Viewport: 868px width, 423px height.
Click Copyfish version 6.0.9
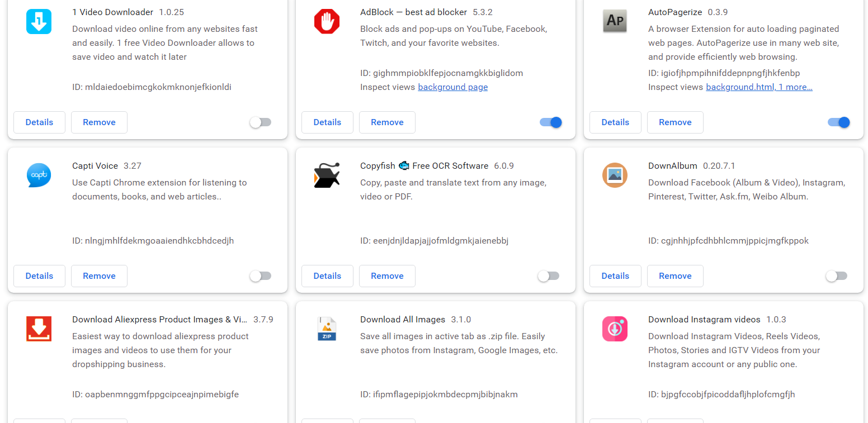click(504, 165)
